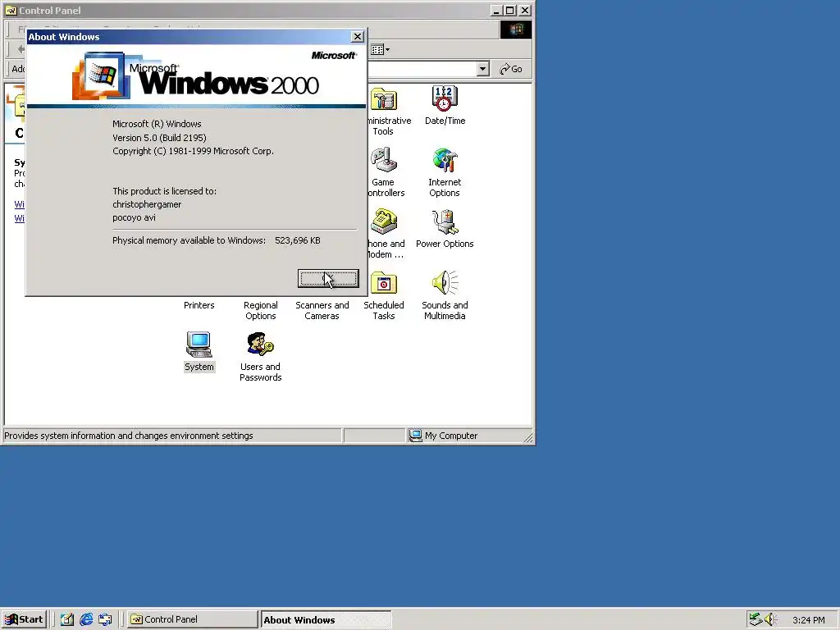Image resolution: width=840 pixels, height=630 pixels.
Task: Open the Start menu
Action: pos(24,619)
